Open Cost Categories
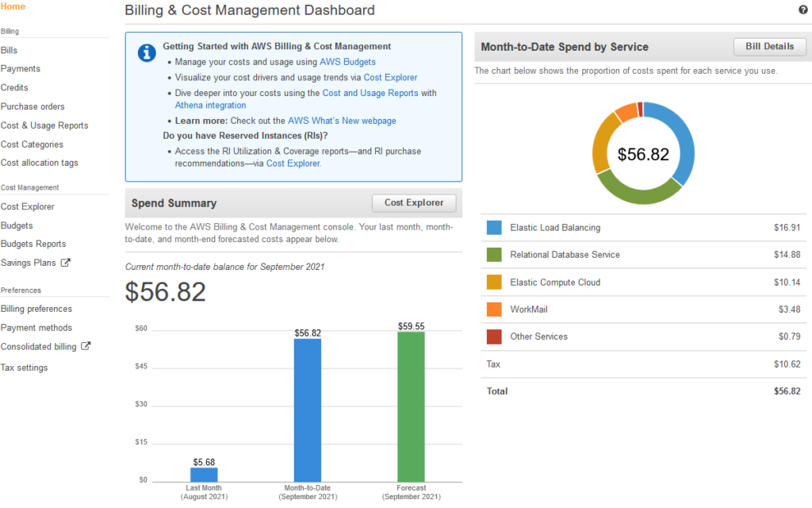812x508 pixels. coord(32,144)
